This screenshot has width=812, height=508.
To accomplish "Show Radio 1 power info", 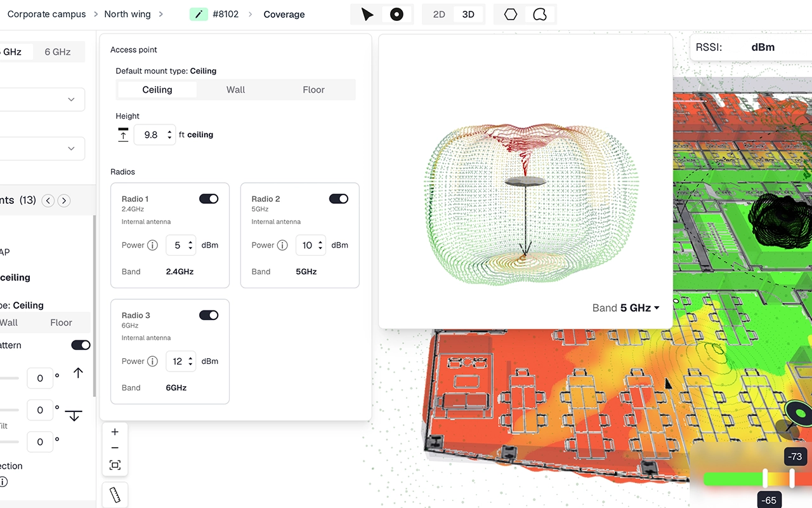I will coord(152,245).
